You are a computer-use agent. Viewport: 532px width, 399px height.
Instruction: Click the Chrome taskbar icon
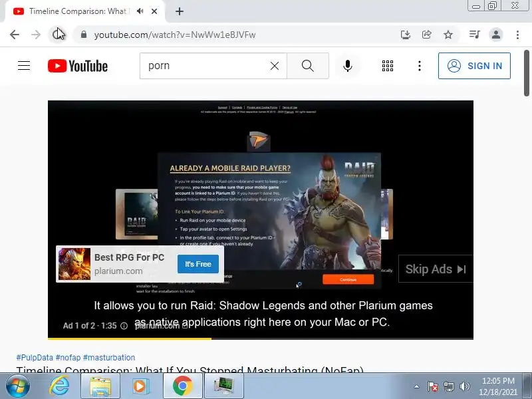point(182,386)
